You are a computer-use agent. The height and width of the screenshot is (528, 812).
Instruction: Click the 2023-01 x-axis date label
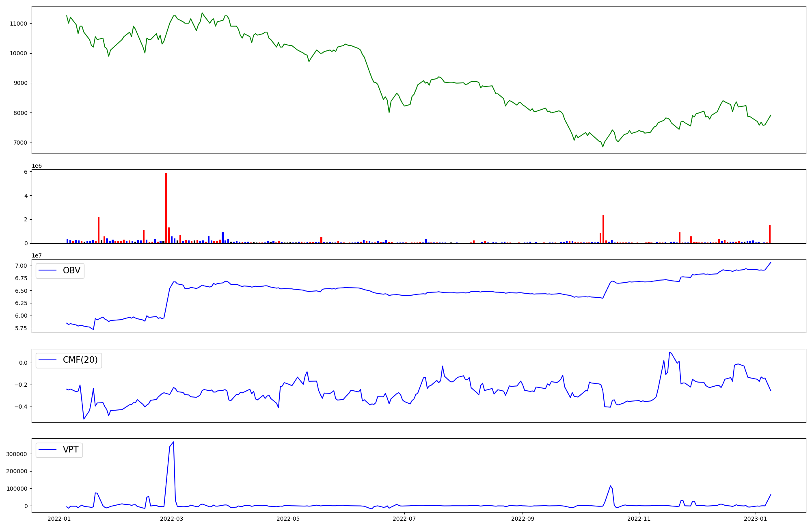coord(756,519)
